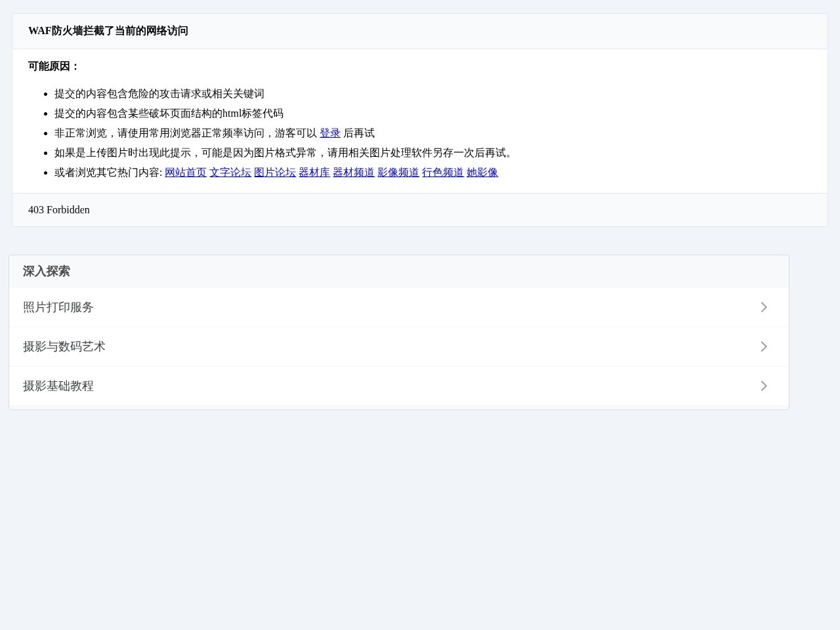Click the 深入探索 section header
The height and width of the screenshot is (630, 840).
click(47, 272)
